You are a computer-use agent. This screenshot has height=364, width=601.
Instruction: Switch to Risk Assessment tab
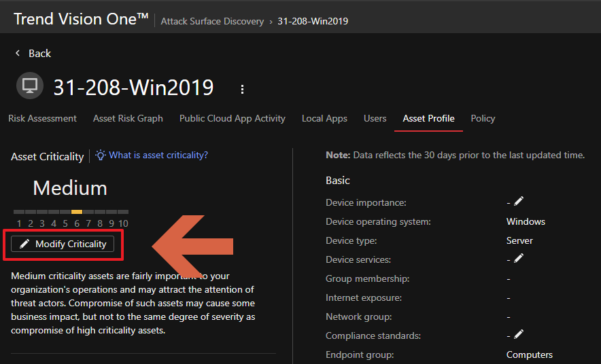click(x=42, y=118)
